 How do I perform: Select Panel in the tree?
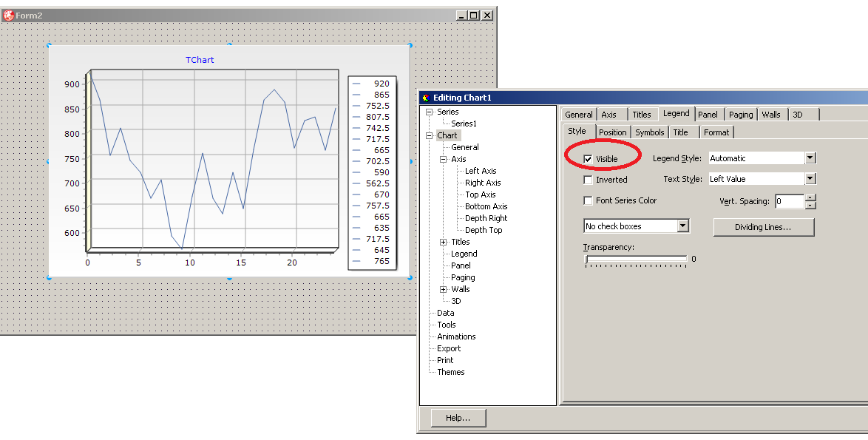click(461, 265)
